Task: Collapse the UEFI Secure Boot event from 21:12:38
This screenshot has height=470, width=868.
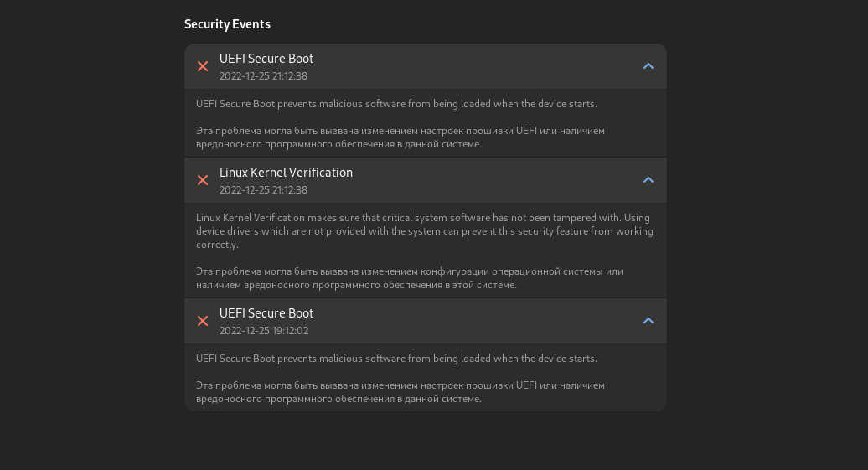Action: tap(648, 66)
